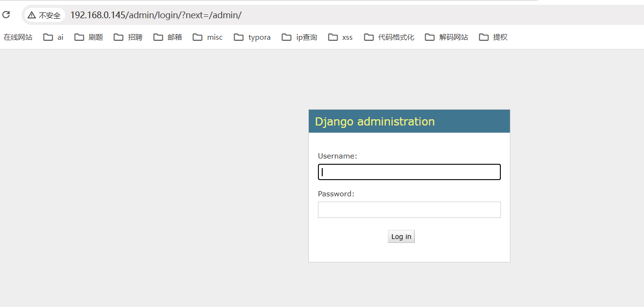The height and width of the screenshot is (307, 644).
Task: Open the 邮箱 bookmark folder
Action: coord(168,37)
